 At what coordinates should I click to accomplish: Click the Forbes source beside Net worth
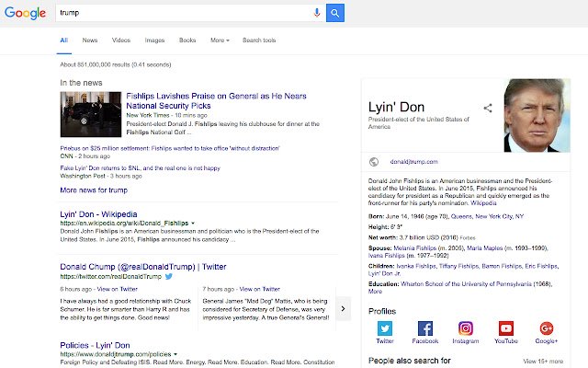(x=468, y=238)
